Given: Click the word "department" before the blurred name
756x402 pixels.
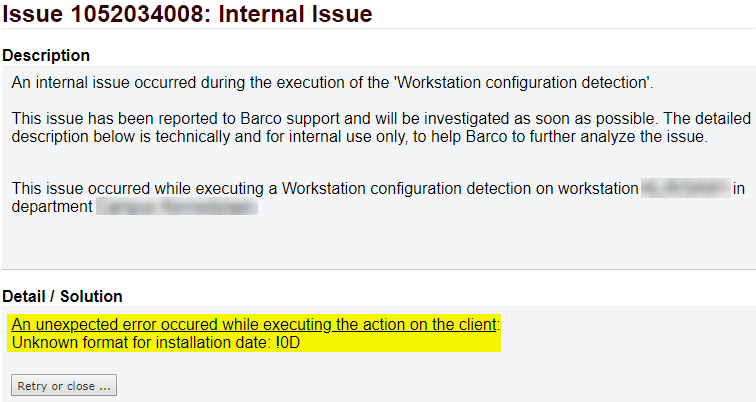Looking at the screenshot, I should [x=52, y=206].
